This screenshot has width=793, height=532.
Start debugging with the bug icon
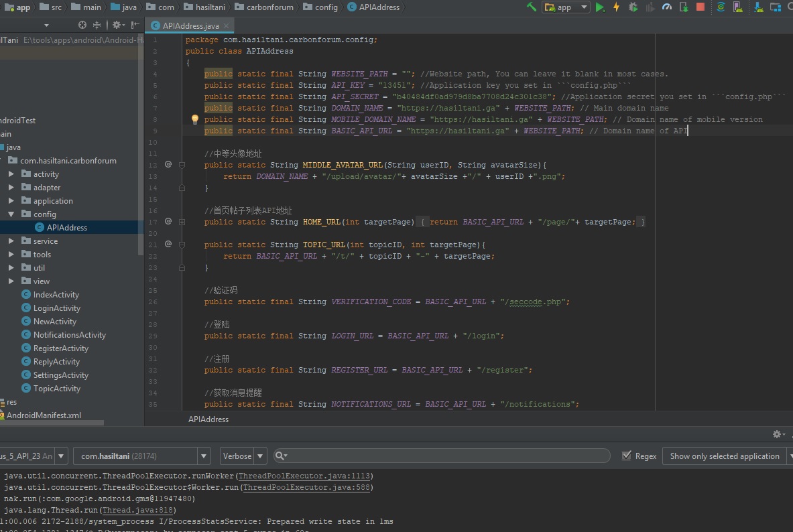[x=633, y=7]
